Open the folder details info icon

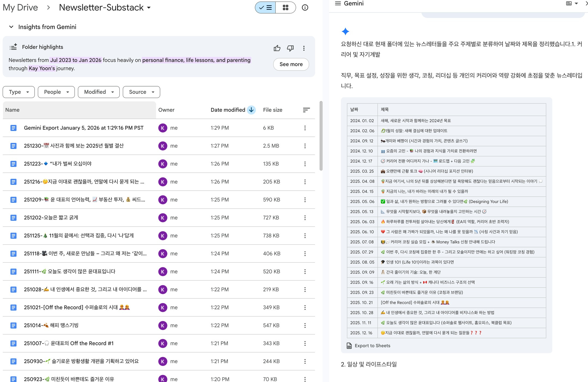[305, 8]
